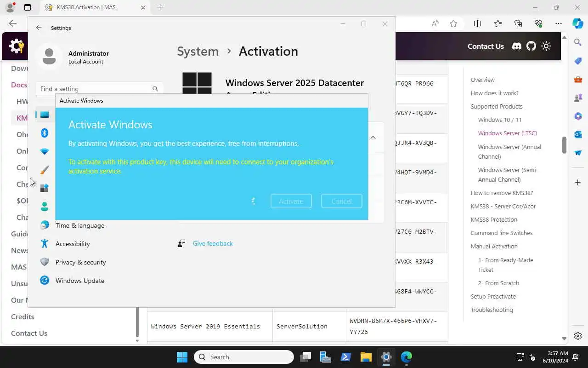Select the Network & internet icon
Viewport: 588px width, 368px height.
45,151
